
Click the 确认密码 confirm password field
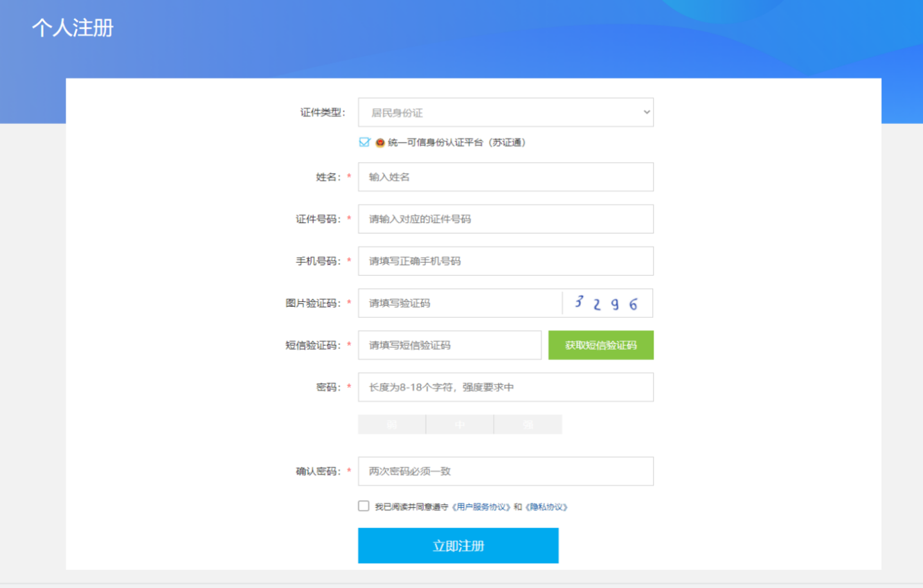click(x=505, y=471)
